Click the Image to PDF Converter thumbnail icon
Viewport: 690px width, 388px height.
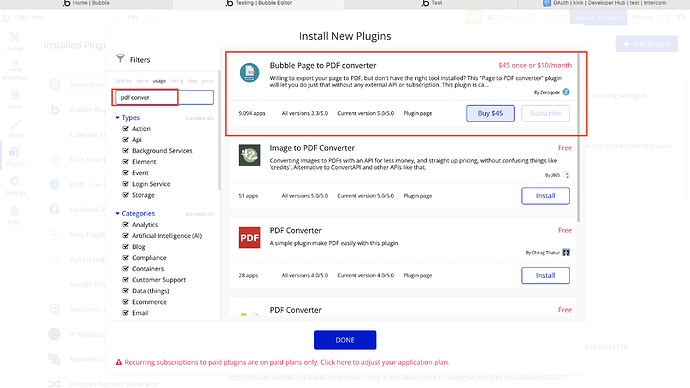pyautogui.click(x=249, y=155)
